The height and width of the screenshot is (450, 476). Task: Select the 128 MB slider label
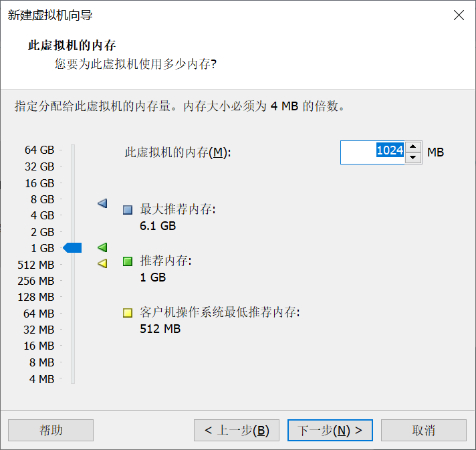tap(36, 298)
